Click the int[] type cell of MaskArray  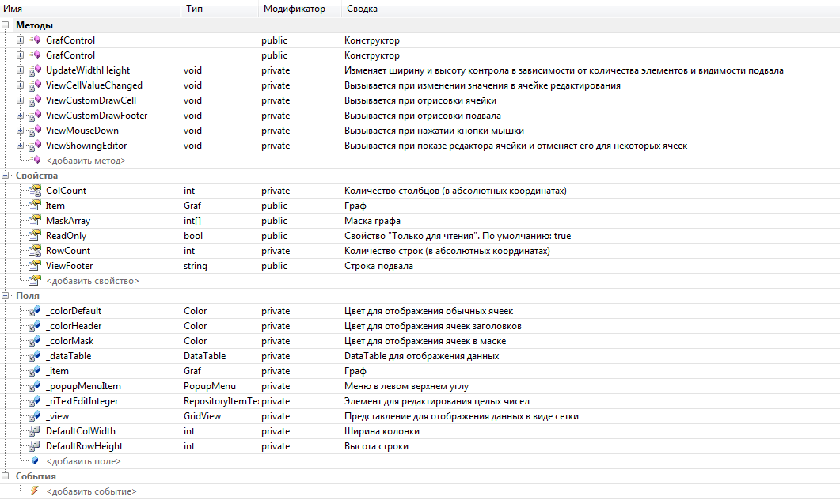point(192,221)
